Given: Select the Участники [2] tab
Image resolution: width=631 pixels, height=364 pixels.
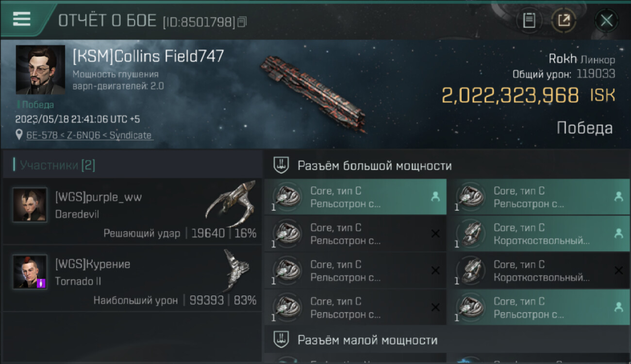Looking at the screenshot, I should click(57, 165).
